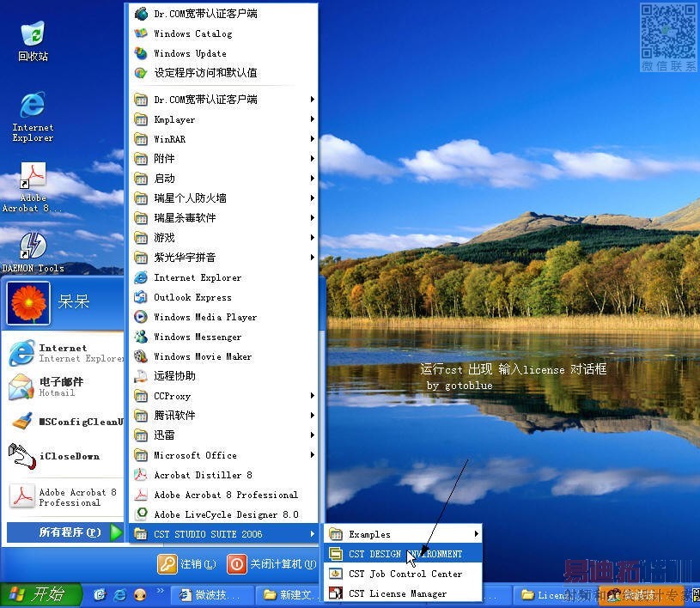The width and height of the screenshot is (700, 608).
Task: Open the DAEMON Tools desktop shortcut
Action: [x=33, y=246]
